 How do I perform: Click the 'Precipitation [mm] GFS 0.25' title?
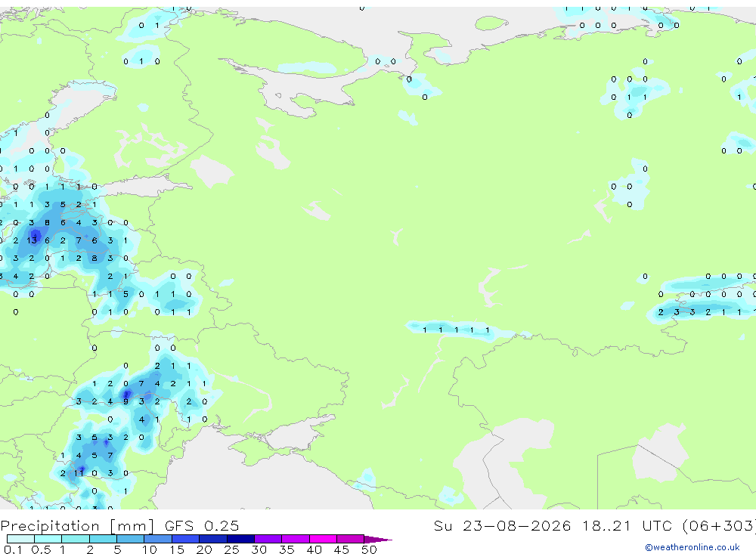coord(119,525)
